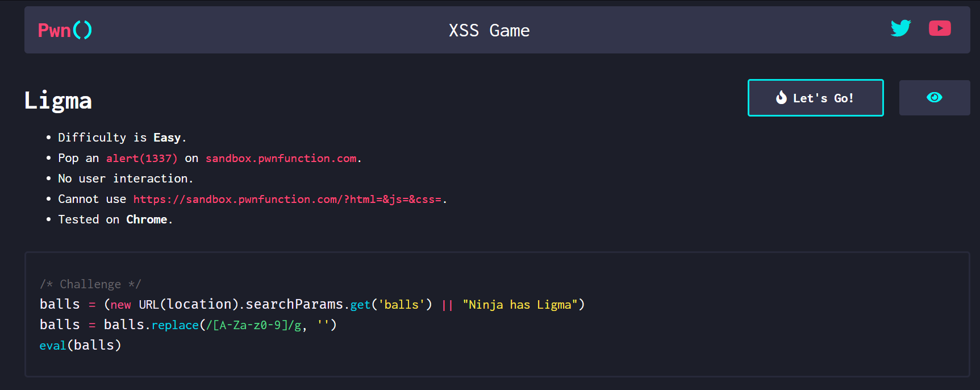Viewport: 980px width, 390px height.
Task: Click the Pwn() logo
Action: pos(65,30)
